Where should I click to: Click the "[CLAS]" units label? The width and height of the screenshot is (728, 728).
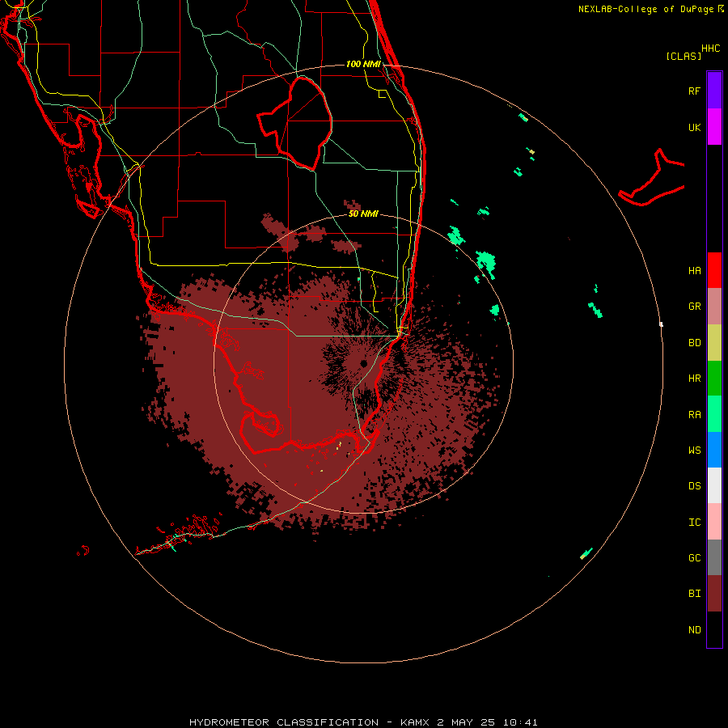pos(684,56)
